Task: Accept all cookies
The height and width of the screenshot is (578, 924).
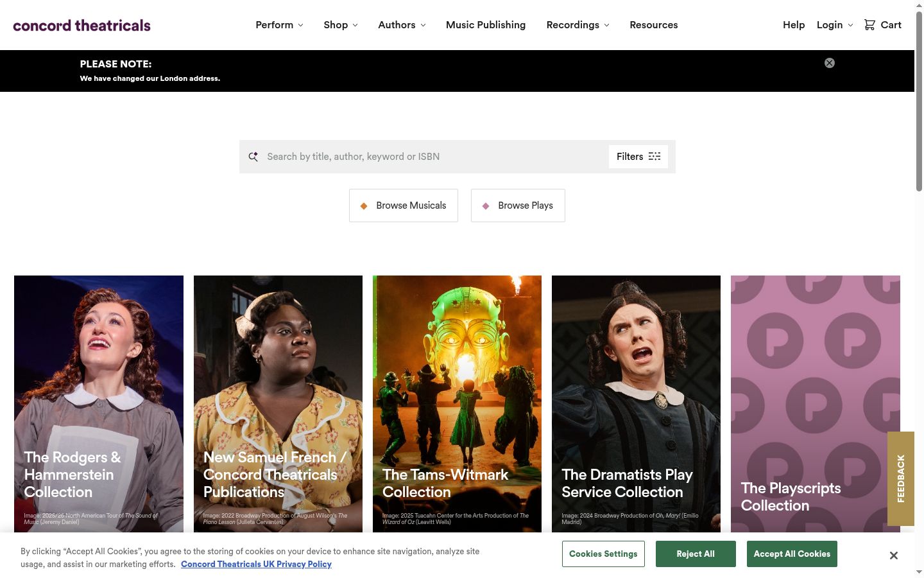Action: [792, 554]
